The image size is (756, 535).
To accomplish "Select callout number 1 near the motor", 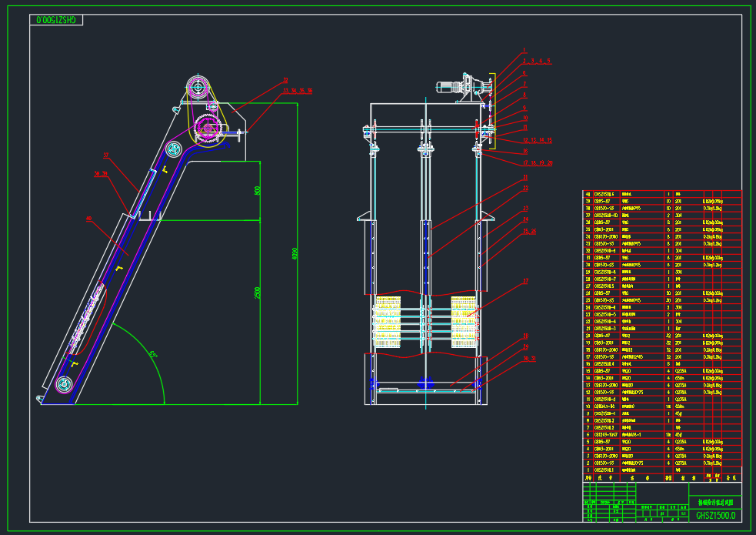I will pos(525,50).
